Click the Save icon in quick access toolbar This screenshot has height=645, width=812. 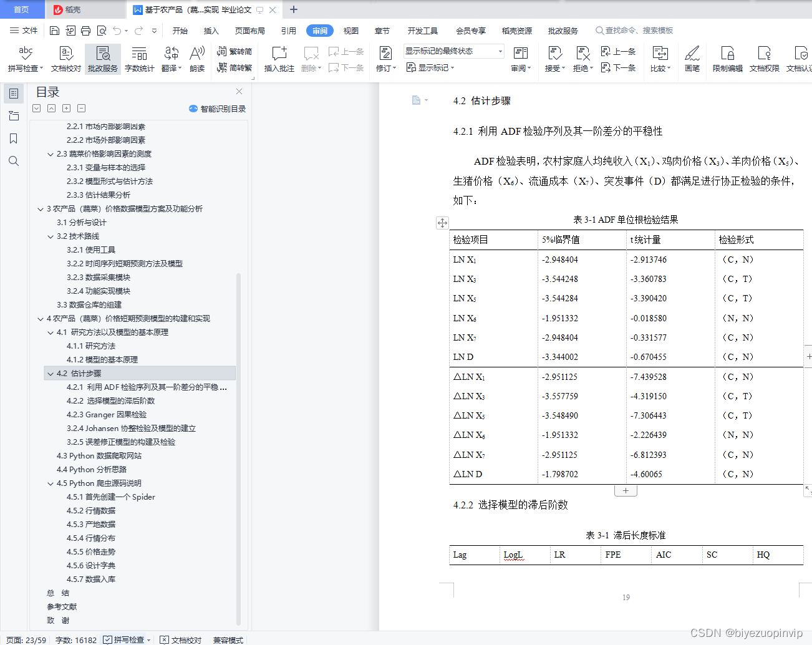tap(54, 31)
